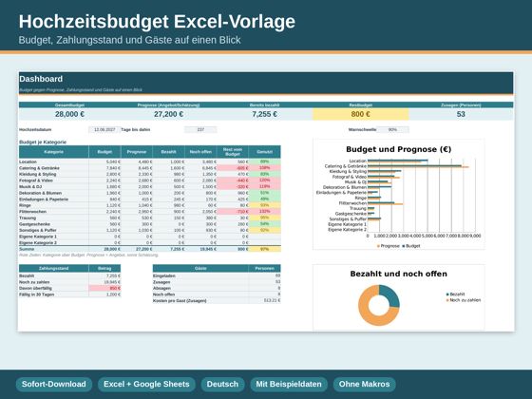Click the Rest vom Budget column header
The height and width of the screenshot is (399, 532).
pos(233,152)
